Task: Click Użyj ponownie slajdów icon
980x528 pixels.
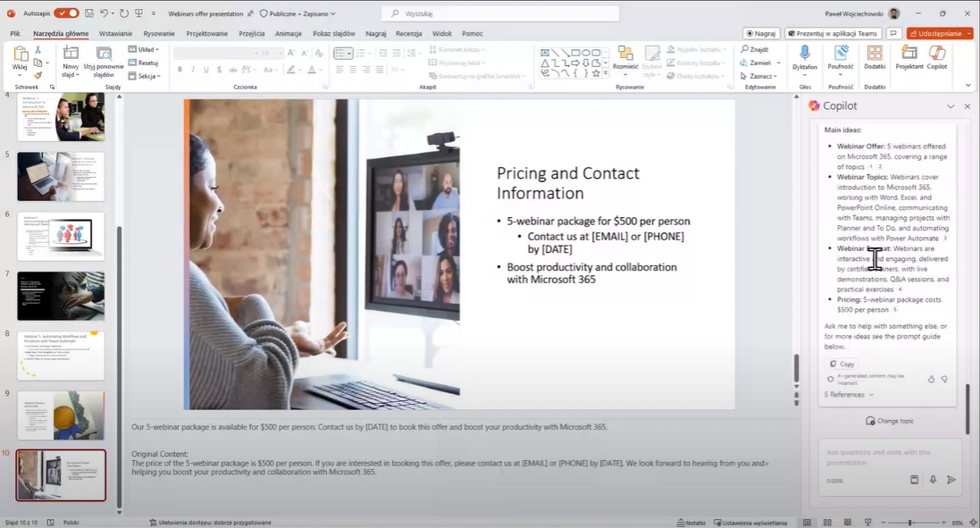Action: click(104, 54)
